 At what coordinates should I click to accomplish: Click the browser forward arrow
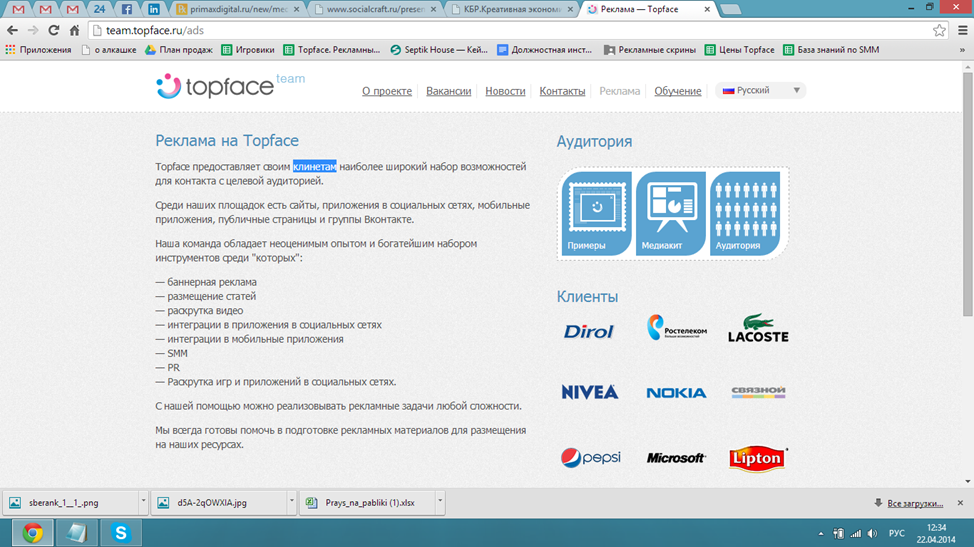pos(33,30)
